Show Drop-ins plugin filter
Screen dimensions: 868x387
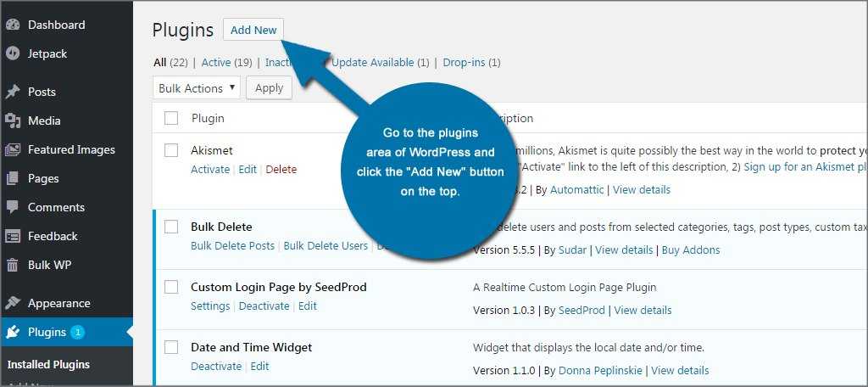pyautogui.click(x=465, y=62)
